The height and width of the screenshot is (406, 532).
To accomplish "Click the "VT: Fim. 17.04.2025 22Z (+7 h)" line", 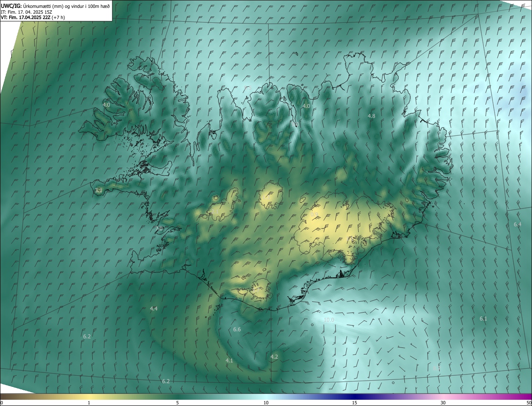I will pos(33,17).
